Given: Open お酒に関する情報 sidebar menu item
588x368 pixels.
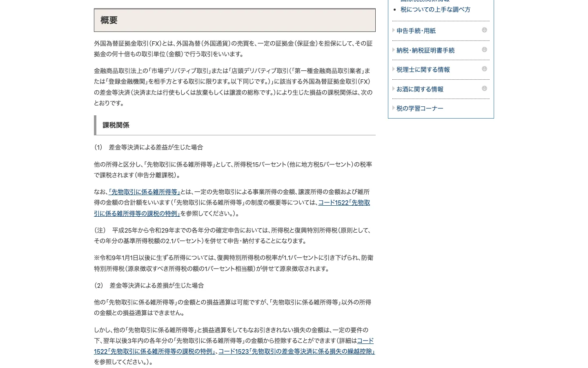Looking at the screenshot, I should coord(420,89).
